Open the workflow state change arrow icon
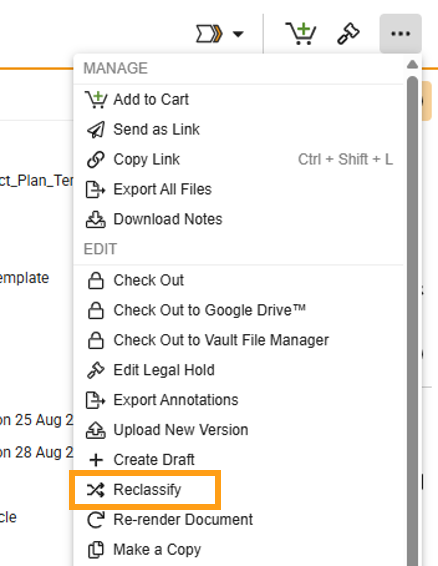This screenshot has width=438, height=566. coord(209,34)
